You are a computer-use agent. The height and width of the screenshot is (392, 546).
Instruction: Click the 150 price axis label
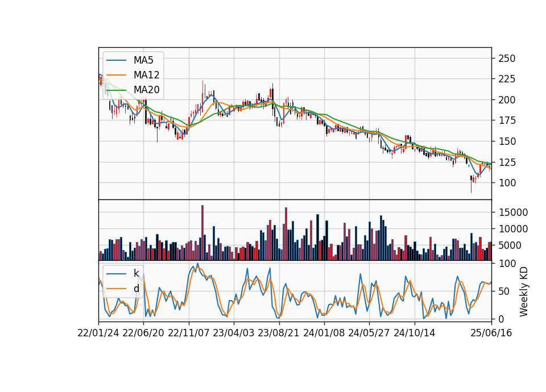click(x=507, y=141)
